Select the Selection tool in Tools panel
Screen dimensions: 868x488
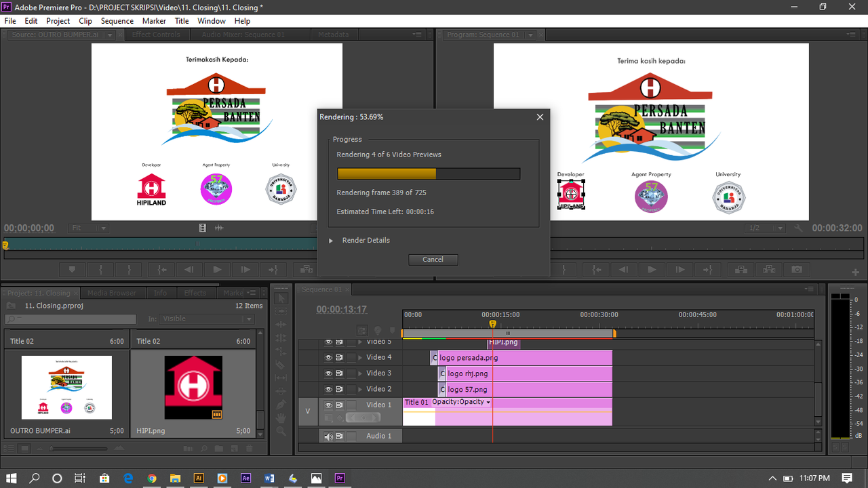[x=282, y=299]
